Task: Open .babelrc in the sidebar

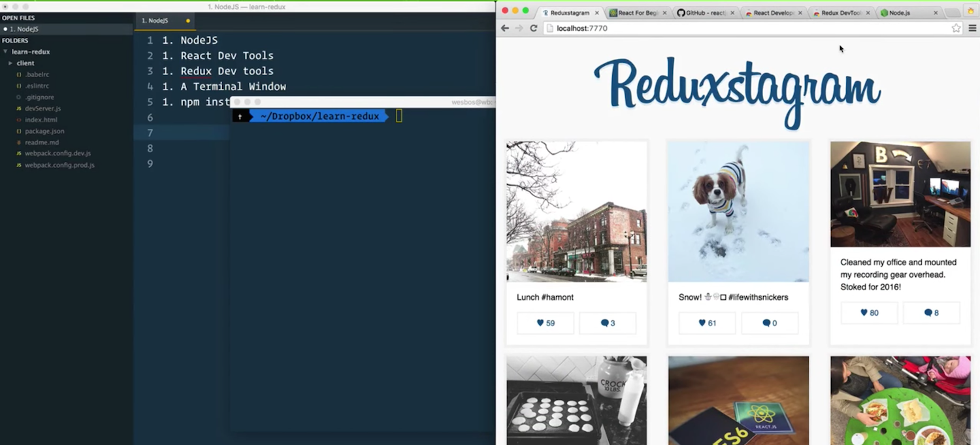Action: click(x=37, y=74)
